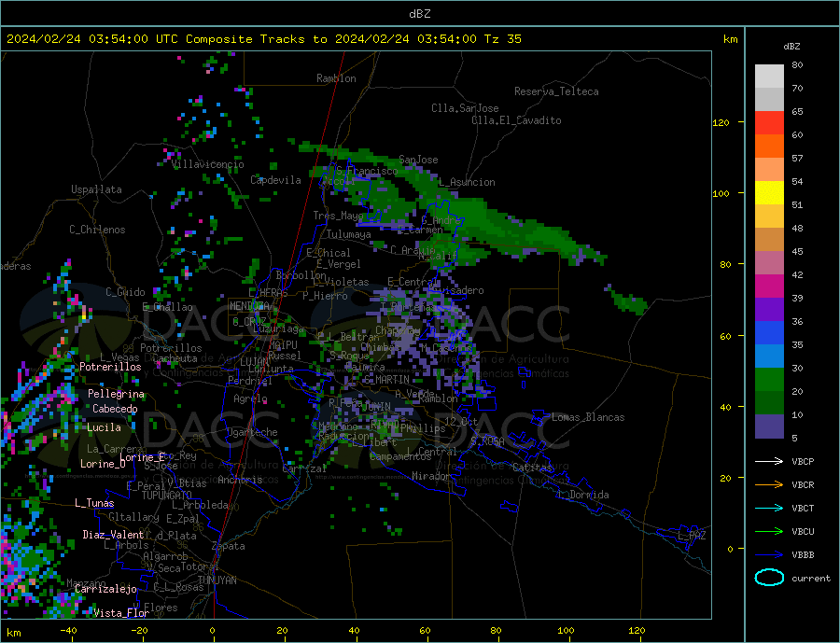Click the pink 'Carrizalejo' station label

pyautogui.click(x=105, y=590)
